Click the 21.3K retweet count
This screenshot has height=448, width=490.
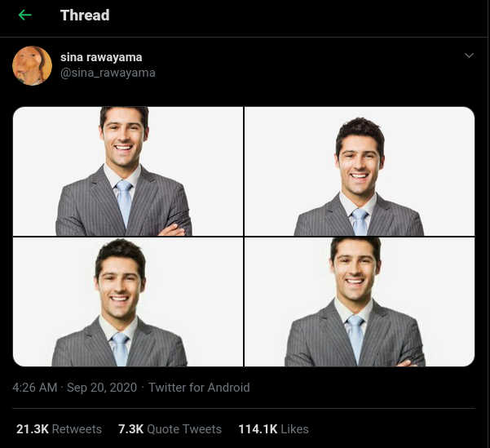coord(32,429)
